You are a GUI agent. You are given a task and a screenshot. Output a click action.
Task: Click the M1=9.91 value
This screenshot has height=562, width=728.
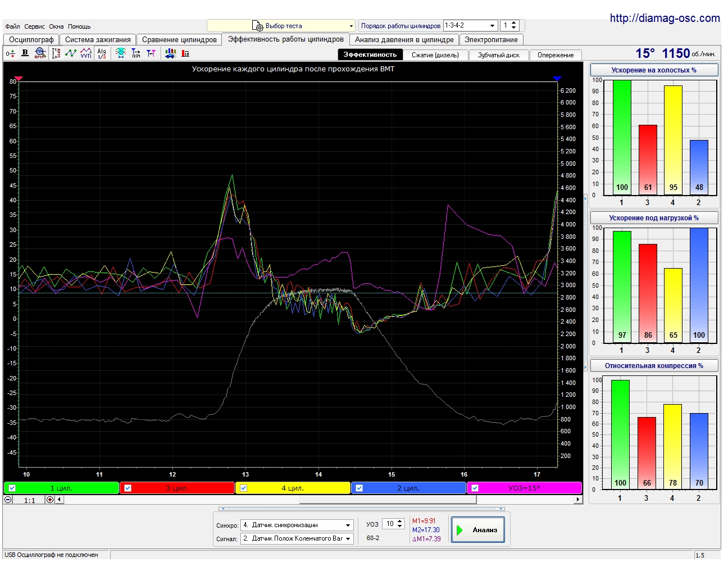pyautogui.click(x=424, y=521)
